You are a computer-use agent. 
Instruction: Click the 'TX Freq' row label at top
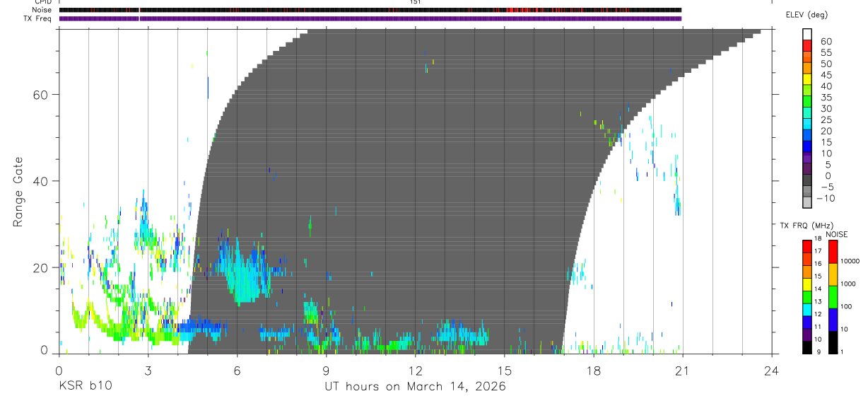pos(38,18)
